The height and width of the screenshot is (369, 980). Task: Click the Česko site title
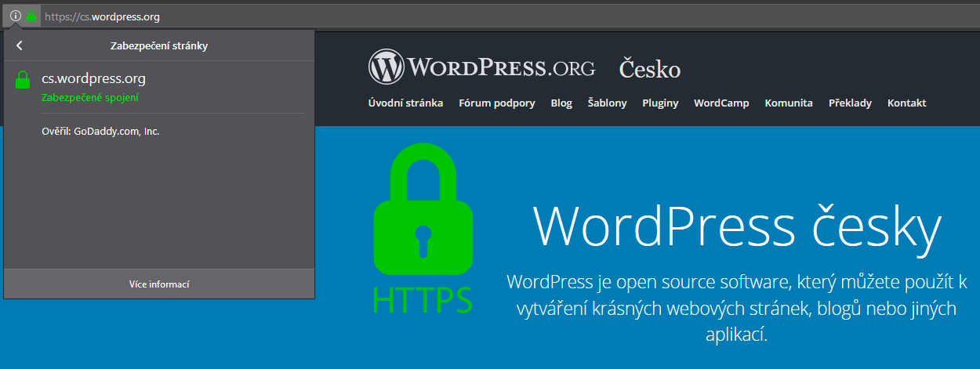click(x=650, y=69)
